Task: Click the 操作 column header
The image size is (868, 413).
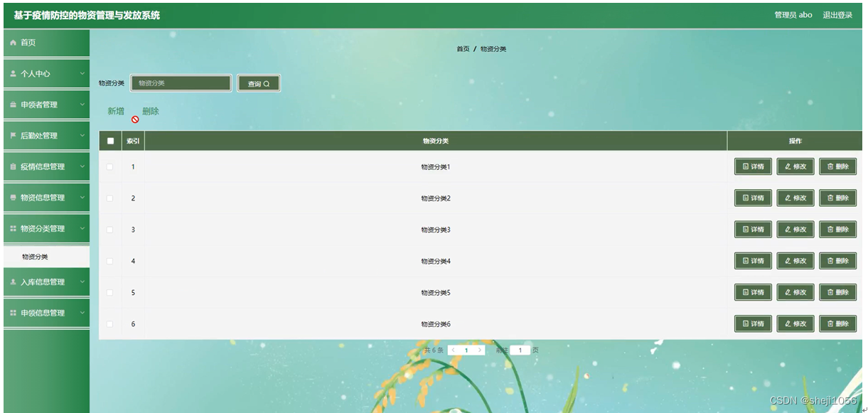Action: click(x=795, y=141)
